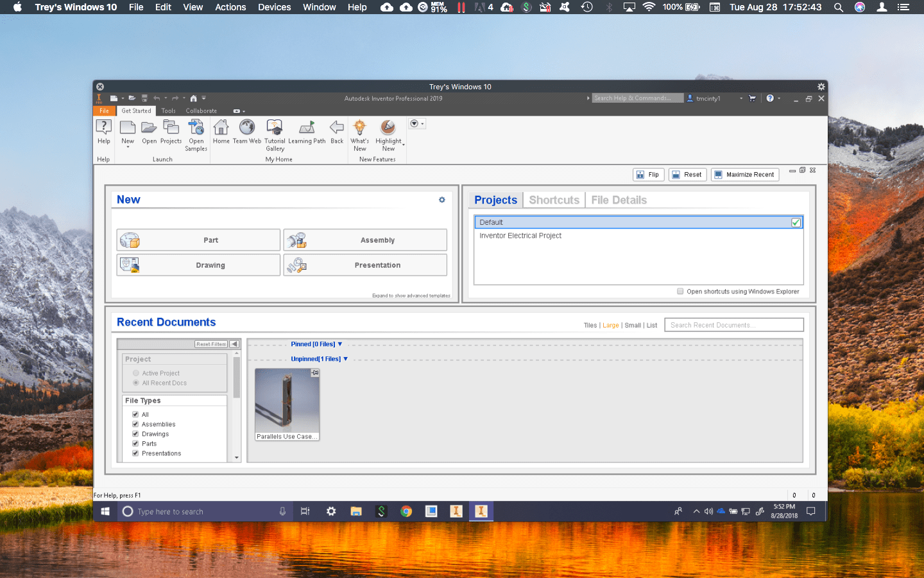Viewport: 924px width, 578px height.
Task: Open the Parallels Use Case thumbnail
Action: tap(287, 405)
